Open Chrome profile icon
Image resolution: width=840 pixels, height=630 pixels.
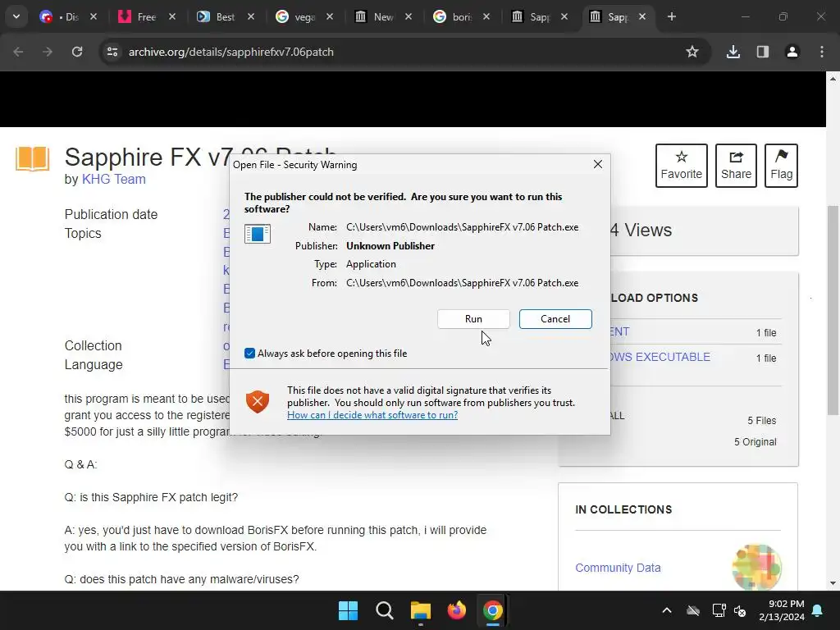pos(792,52)
